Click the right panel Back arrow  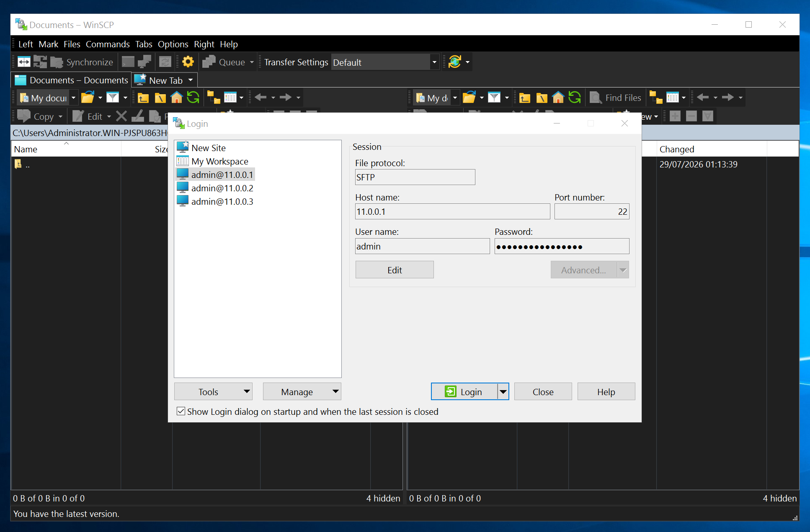703,98
